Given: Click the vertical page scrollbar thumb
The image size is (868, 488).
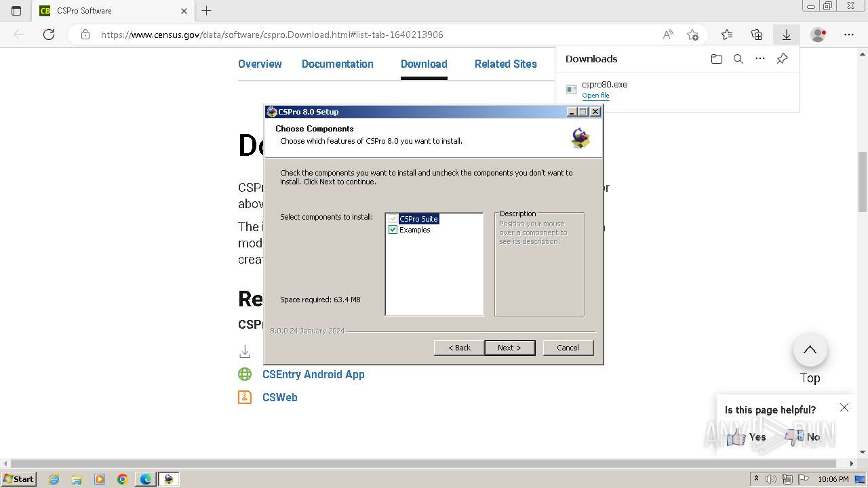Looking at the screenshot, I should tap(862, 182).
